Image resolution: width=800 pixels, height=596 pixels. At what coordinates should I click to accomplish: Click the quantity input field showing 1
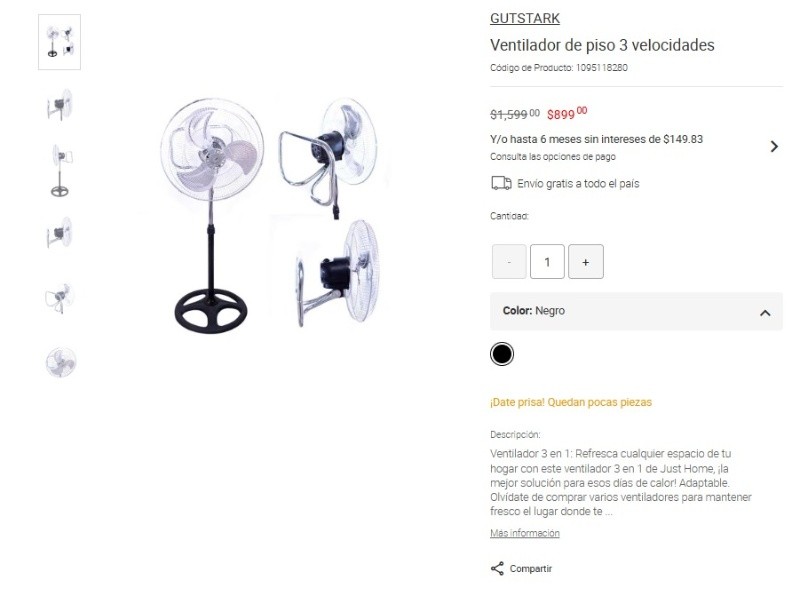tap(547, 262)
